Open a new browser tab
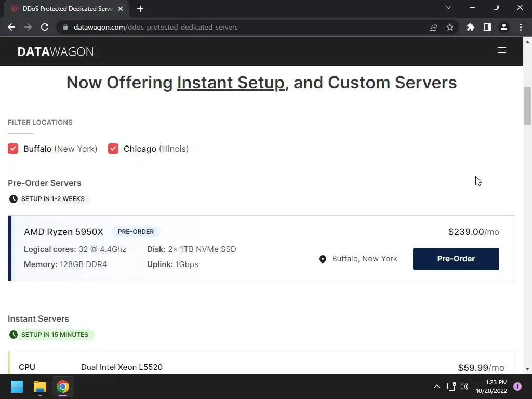The width and height of the screenshot is (532, 399). pyautogui.click(x=140, y=9)
